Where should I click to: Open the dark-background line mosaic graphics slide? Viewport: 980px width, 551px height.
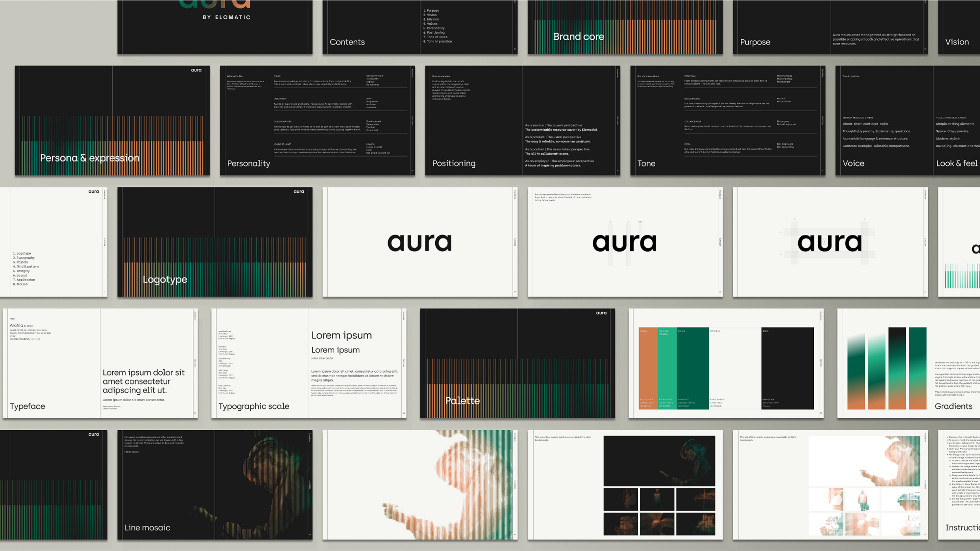(x=625, y=485)
